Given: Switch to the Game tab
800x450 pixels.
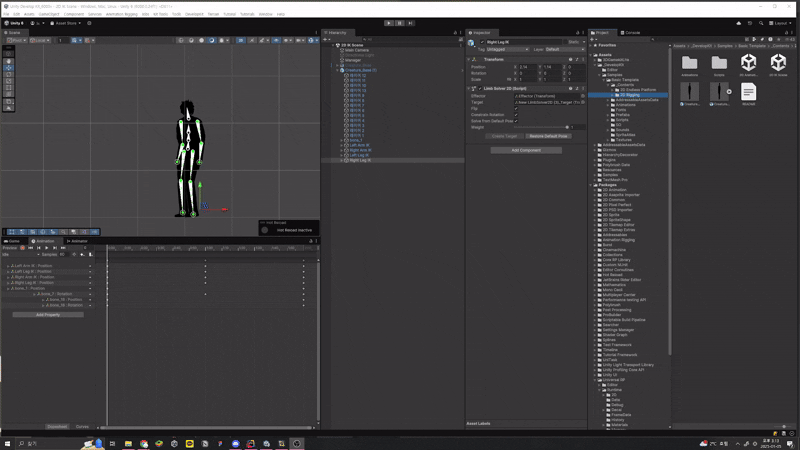Looking at the screenshot, I should (x=13, y=241).
